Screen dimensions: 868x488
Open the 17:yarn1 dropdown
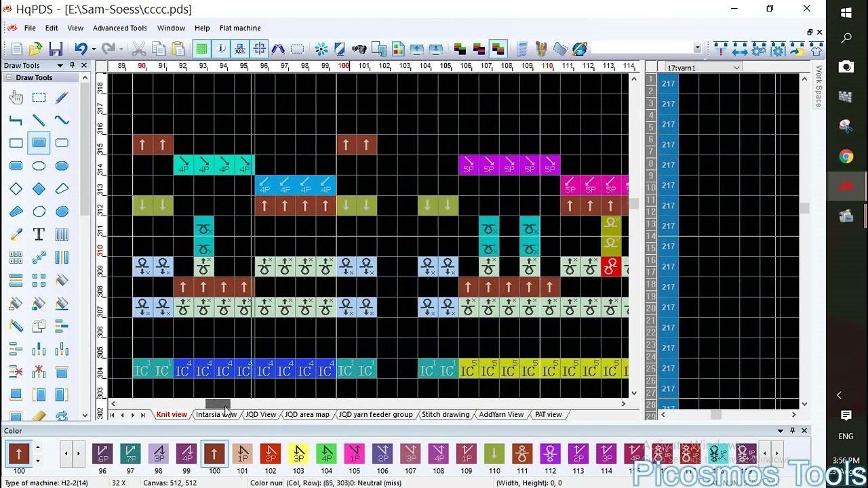736,68
